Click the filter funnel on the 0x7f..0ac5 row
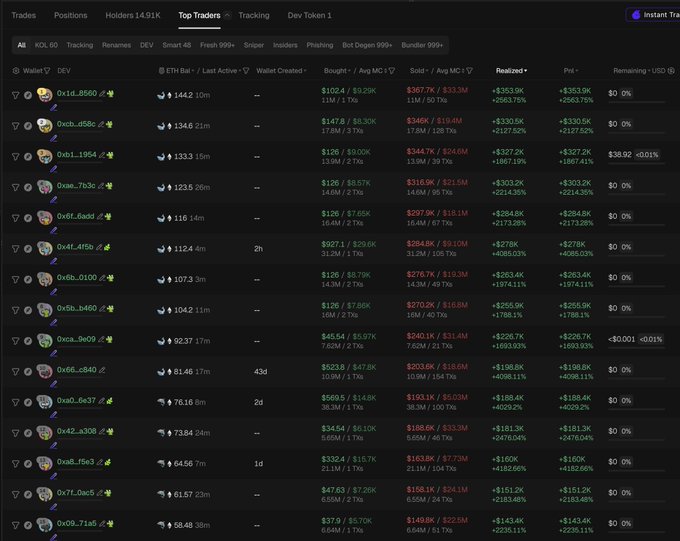 [16, 495]
